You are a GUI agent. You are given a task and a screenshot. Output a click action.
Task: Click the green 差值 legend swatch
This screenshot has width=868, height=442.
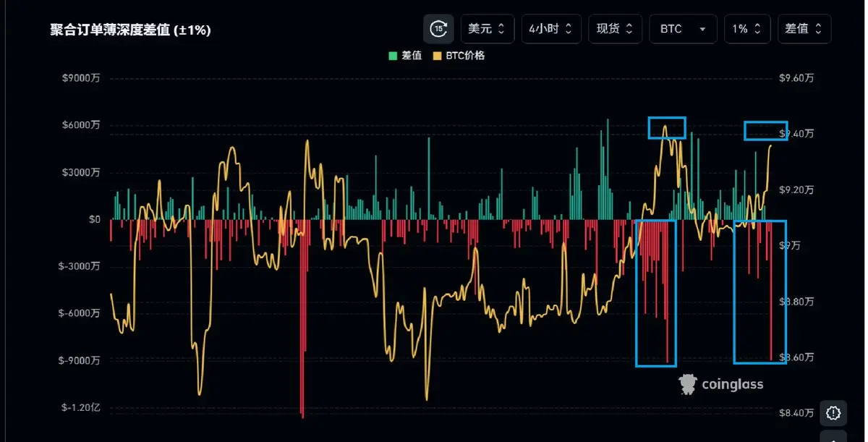tap(393, 55)
